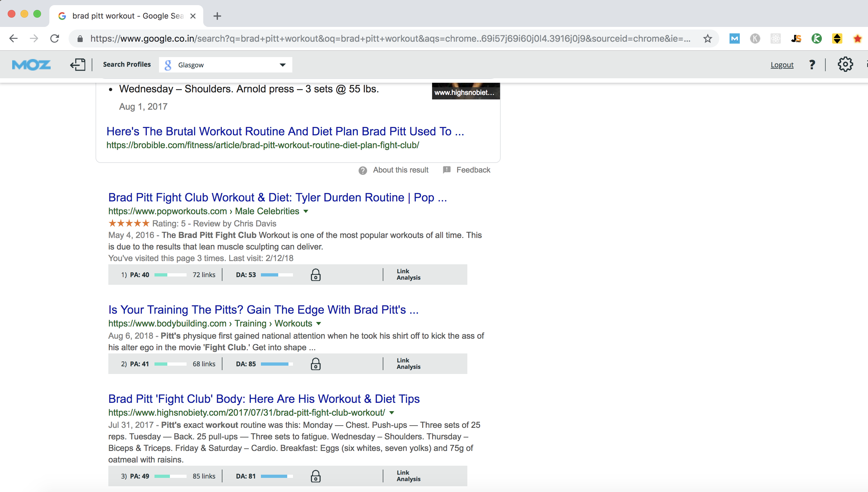Screen dimensions: 868x492
Task: Click the browser forward arrow
Action: click(x=34, y=38)
